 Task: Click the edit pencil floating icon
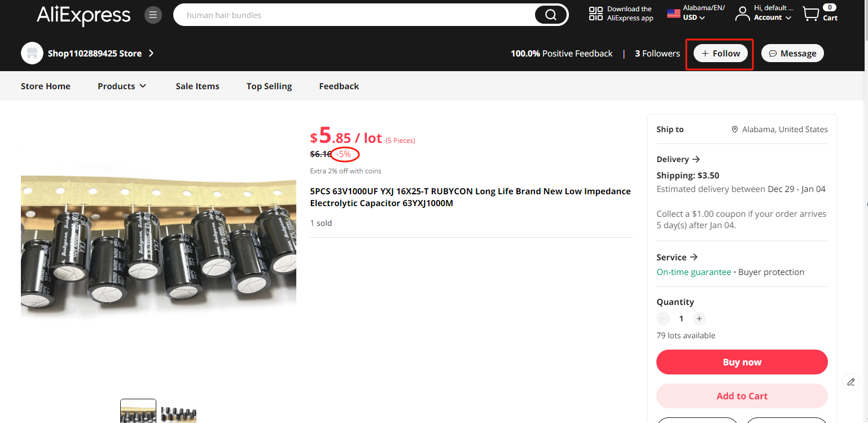[851, 382]
